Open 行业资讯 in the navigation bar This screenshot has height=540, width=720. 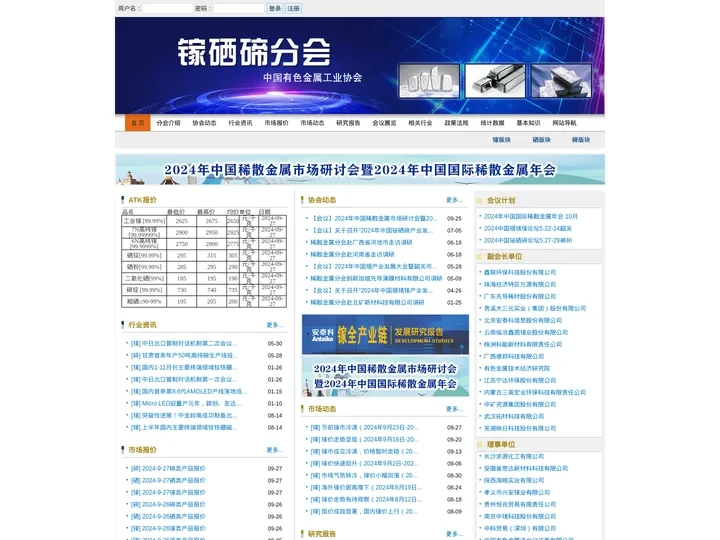[240, 123]
